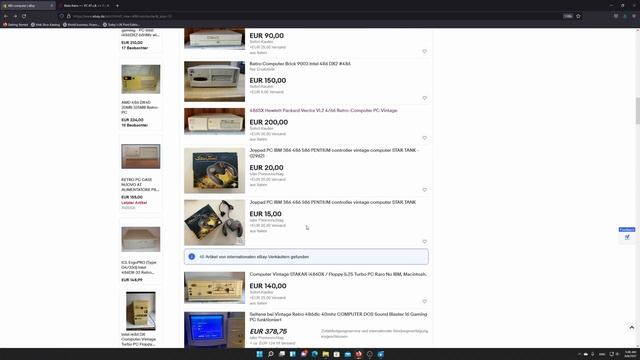The width and height of the screenshot is (640, 360).
Task: Open sidebar 'ICL ErgoPRO' listing title
Action: click(139, 267)
